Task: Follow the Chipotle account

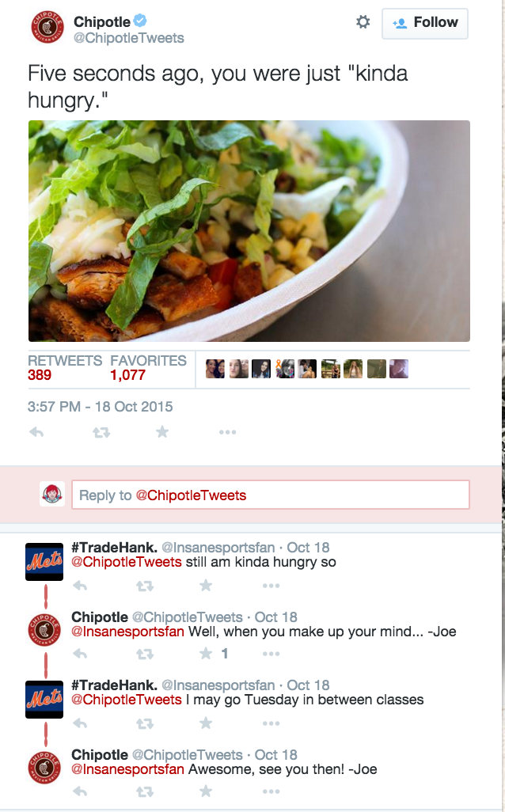Action: 425,23
